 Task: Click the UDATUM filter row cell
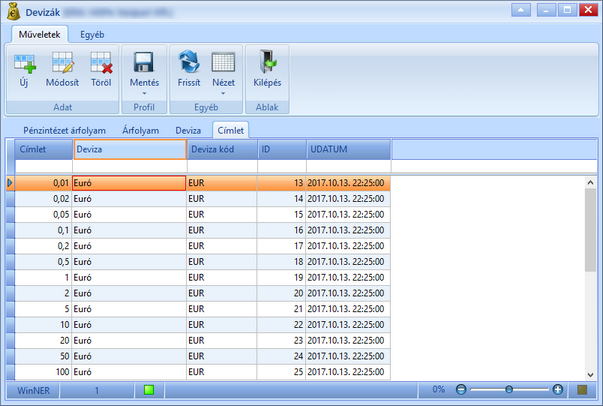348,166
